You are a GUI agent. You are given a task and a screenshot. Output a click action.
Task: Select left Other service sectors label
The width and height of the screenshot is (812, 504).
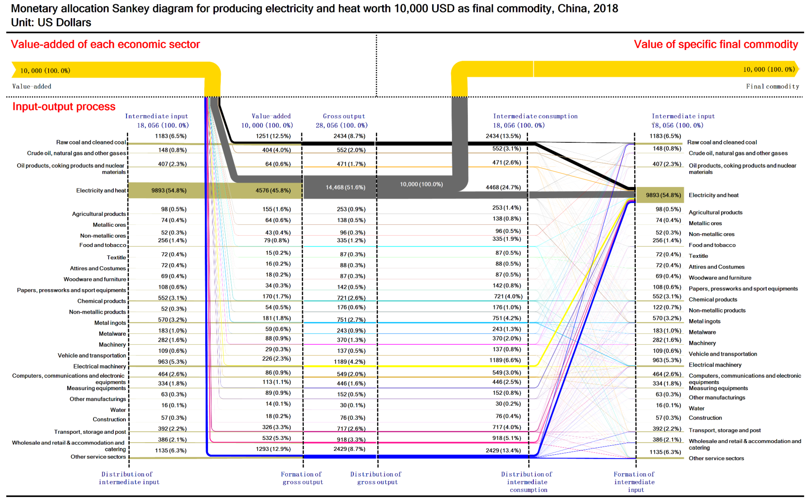coord(98,457)
